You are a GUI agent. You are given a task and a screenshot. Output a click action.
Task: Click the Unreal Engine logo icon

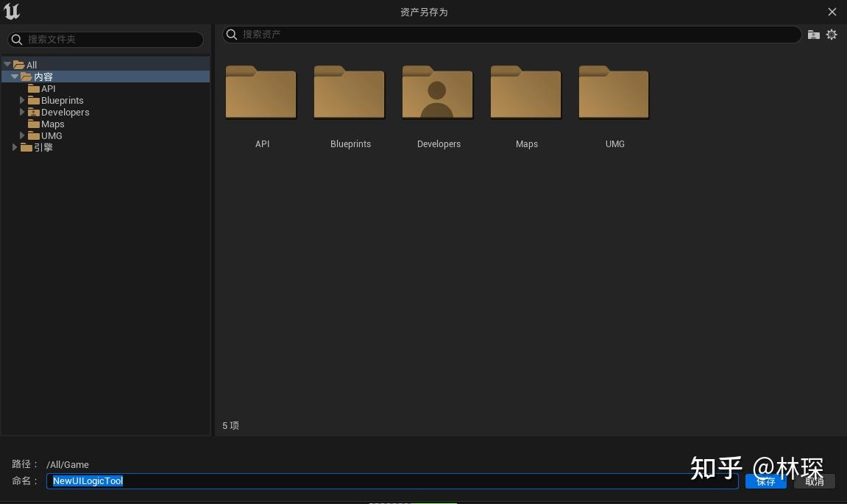[12, 11]
